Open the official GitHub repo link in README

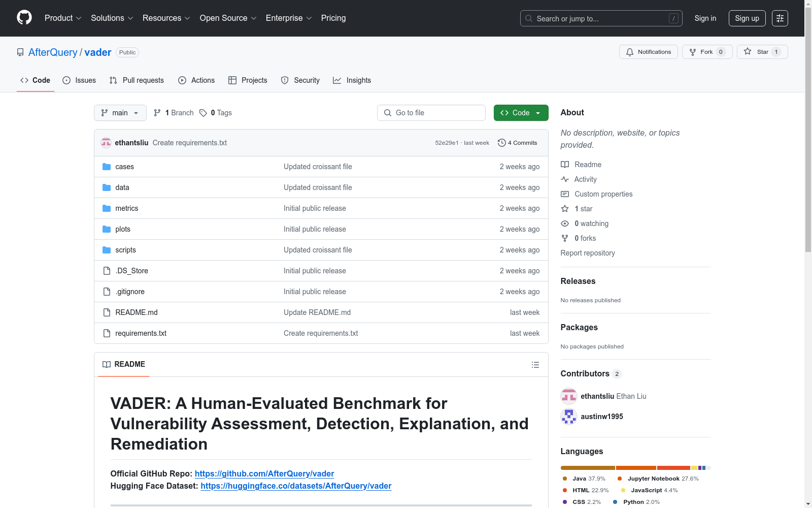point(264,474)
